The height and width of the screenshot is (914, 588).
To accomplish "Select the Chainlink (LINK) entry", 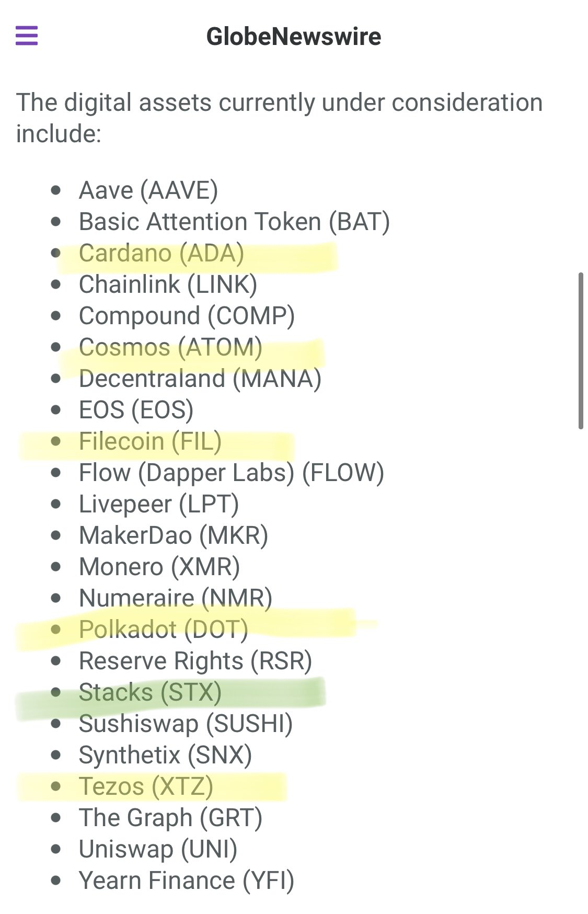I will (168, 284).
